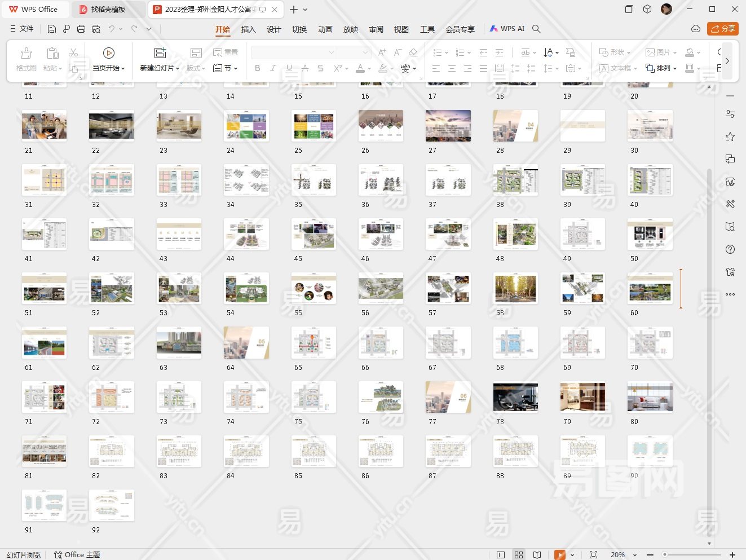Start slideshow with the orange play button
This screenshot has width=746, height=560.
click(x=559, y=555)
